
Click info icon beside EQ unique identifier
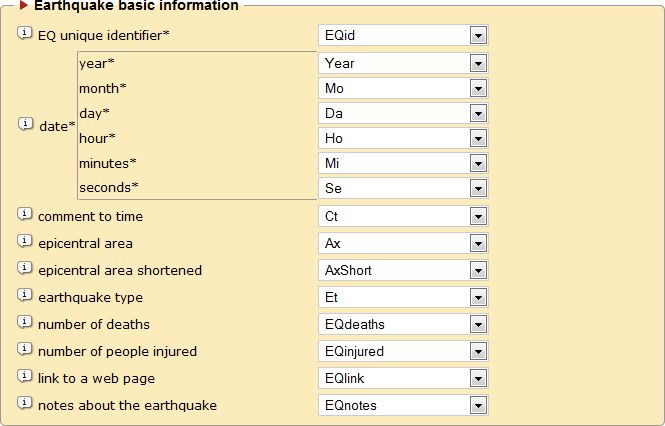(25, 35)
